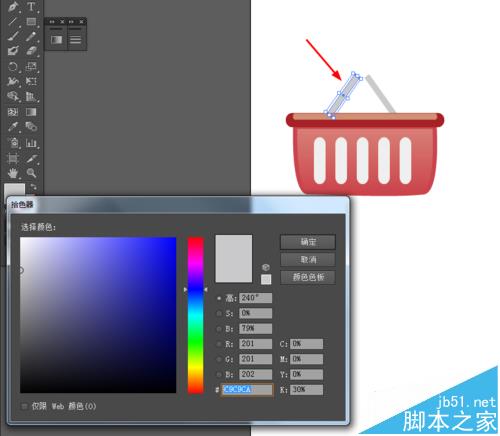The height and width of the screenshot is (436, 500).
Task: Select the Shape Builder tool
Action: click(x=13, y=96)
